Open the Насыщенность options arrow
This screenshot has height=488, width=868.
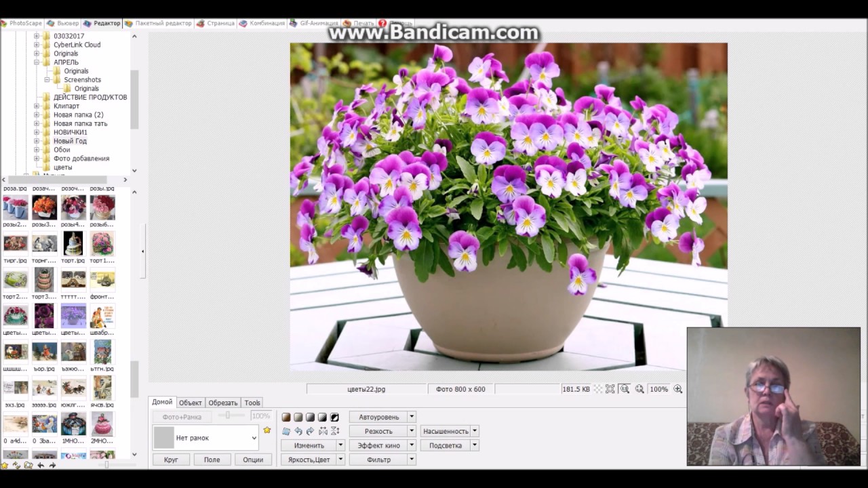point(475,431)
